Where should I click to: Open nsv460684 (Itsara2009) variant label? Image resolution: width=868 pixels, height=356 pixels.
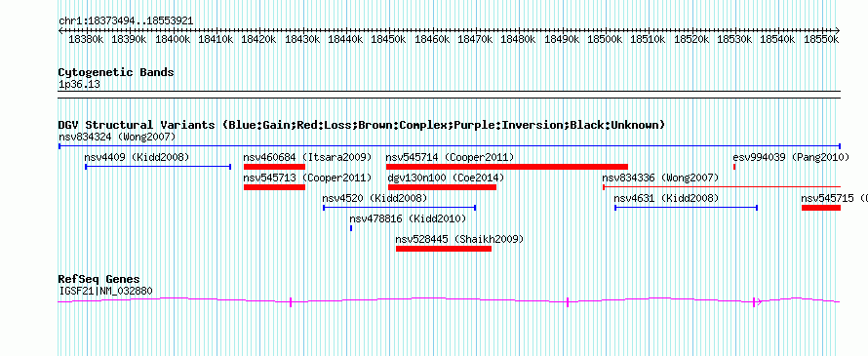tap(308, 157)
